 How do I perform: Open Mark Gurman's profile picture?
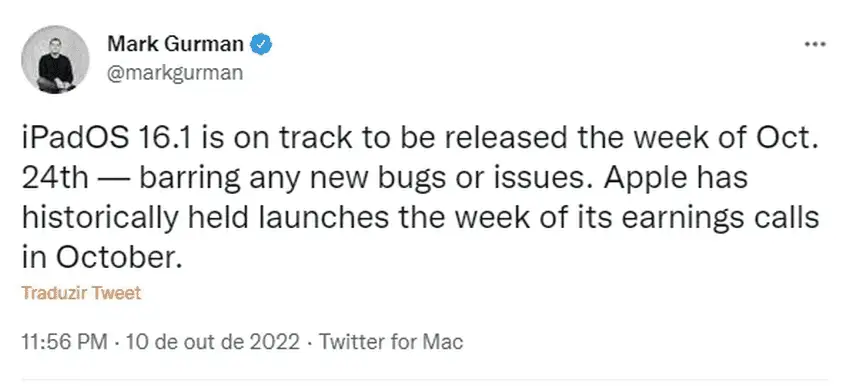click(x=55, y=59)
